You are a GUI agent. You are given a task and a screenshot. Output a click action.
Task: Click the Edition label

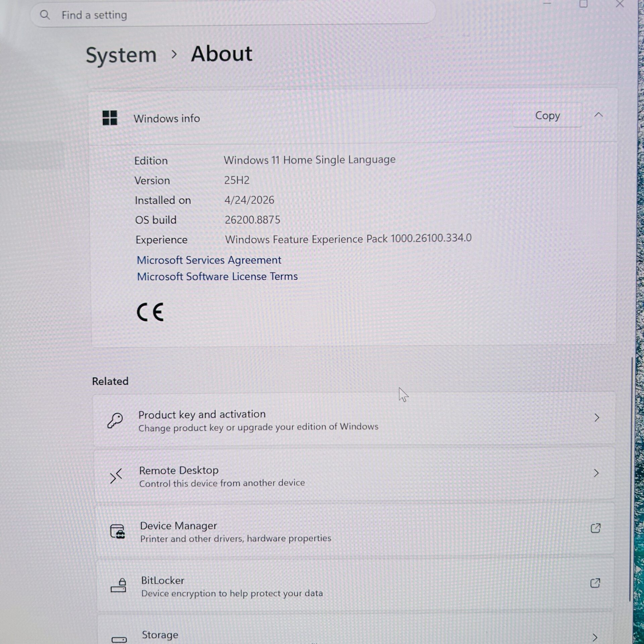tap(151, 161)
